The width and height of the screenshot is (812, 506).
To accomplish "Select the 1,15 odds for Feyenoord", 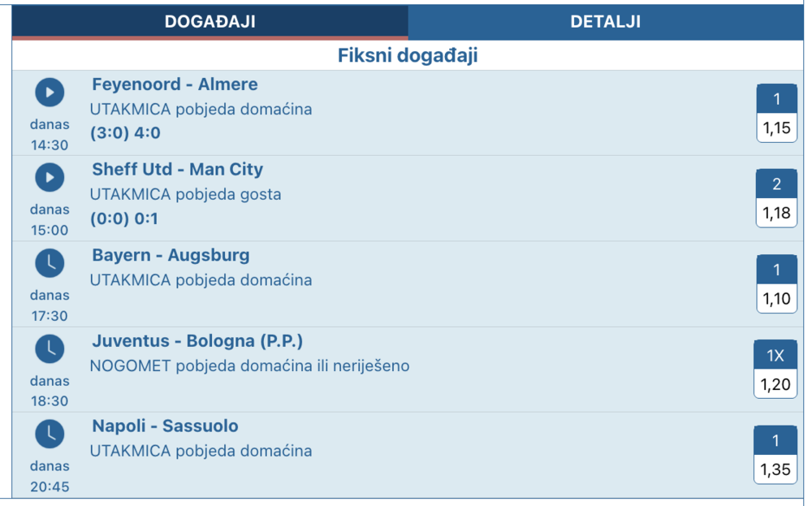I will (x=776, y=128).
